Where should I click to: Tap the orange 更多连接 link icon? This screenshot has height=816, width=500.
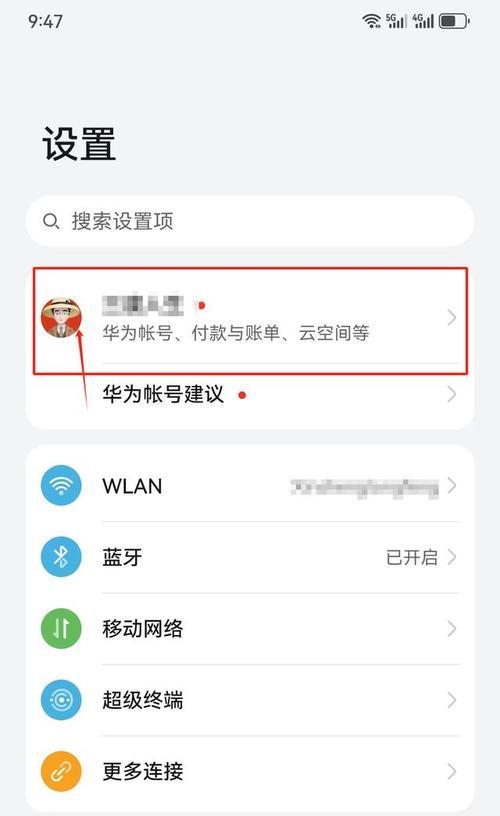(61, 771)
